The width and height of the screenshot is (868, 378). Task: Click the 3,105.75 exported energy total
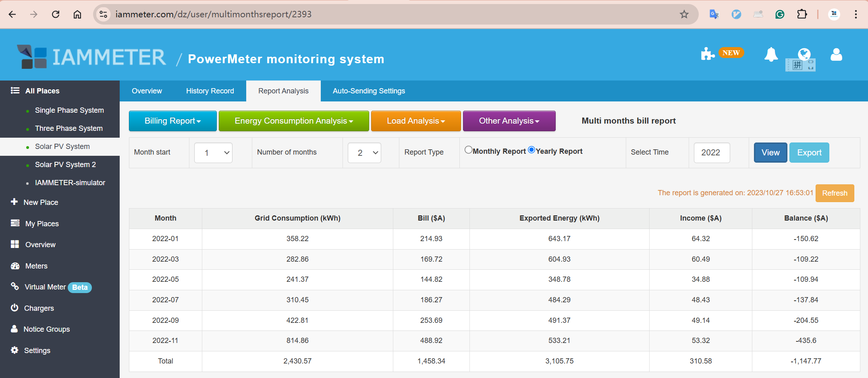click(559, 361)
